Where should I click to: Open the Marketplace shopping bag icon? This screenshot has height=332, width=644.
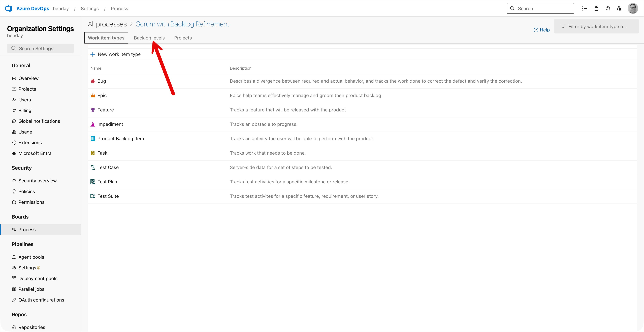[596, 8]
